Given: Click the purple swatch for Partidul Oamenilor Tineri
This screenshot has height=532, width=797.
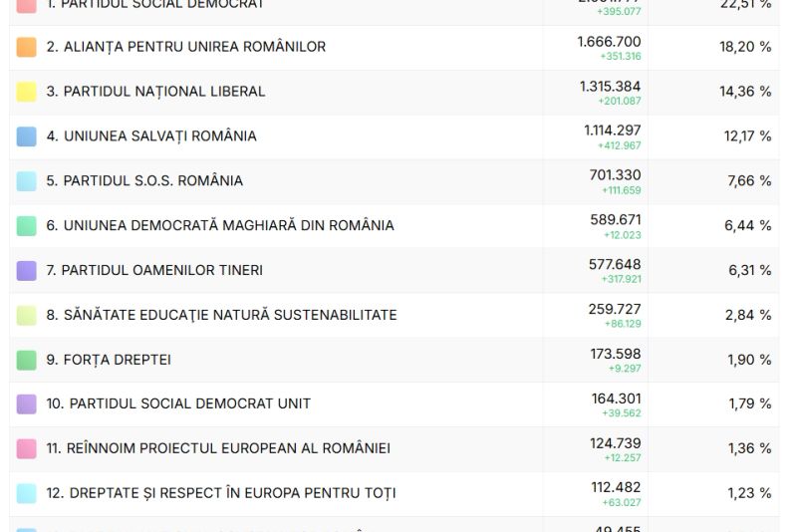Looking at the screenshot, I should pos(27,271).
